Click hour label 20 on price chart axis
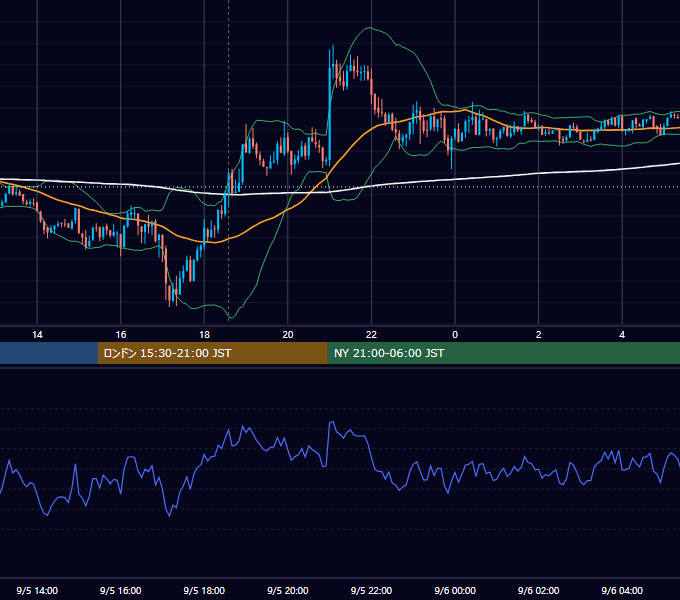Viewport: 680px width, 600px height. [288, 335]
